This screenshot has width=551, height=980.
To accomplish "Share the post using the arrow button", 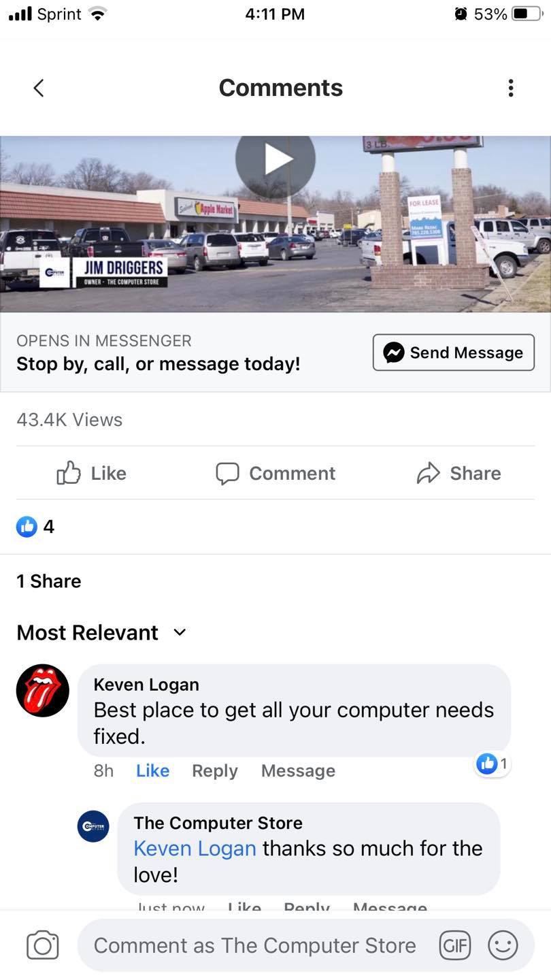I will tap(458, 473).
